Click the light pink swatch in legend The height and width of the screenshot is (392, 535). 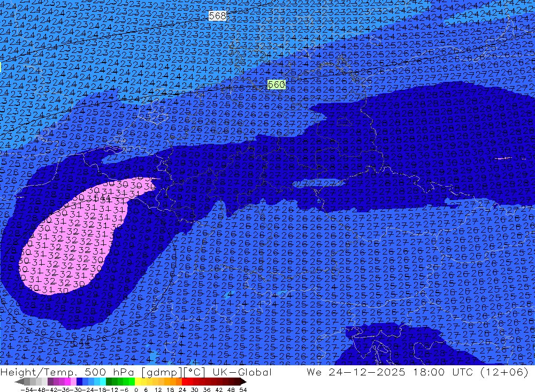pyautogui.click(x=73, y=382)
